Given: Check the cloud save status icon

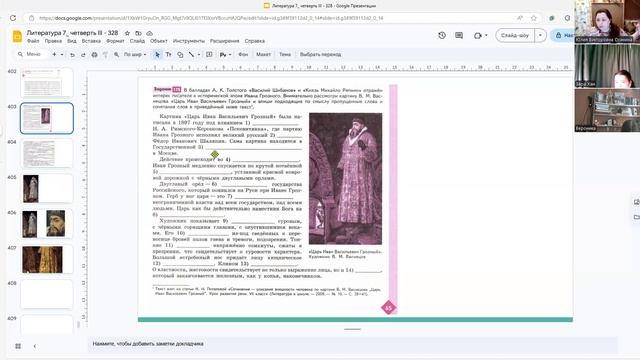Looking at the screenshot, I should pyautogui.click(x=149, y=33).
